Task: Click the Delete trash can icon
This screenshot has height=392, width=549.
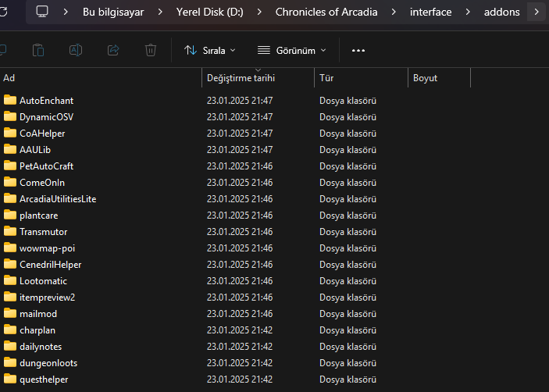Action: click(x=151, y=50)
